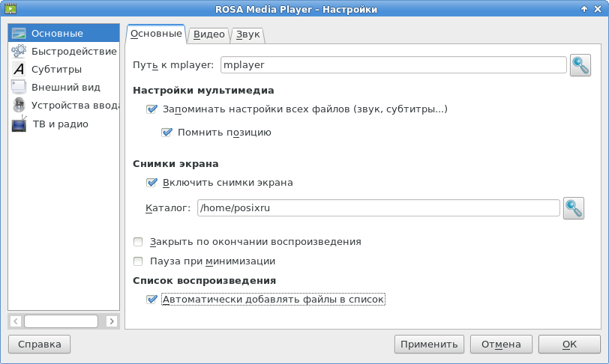The height and width of the screenshot is (364, 609).
Task: Enable Пауза при минимизации
Action: coord(138,261)
